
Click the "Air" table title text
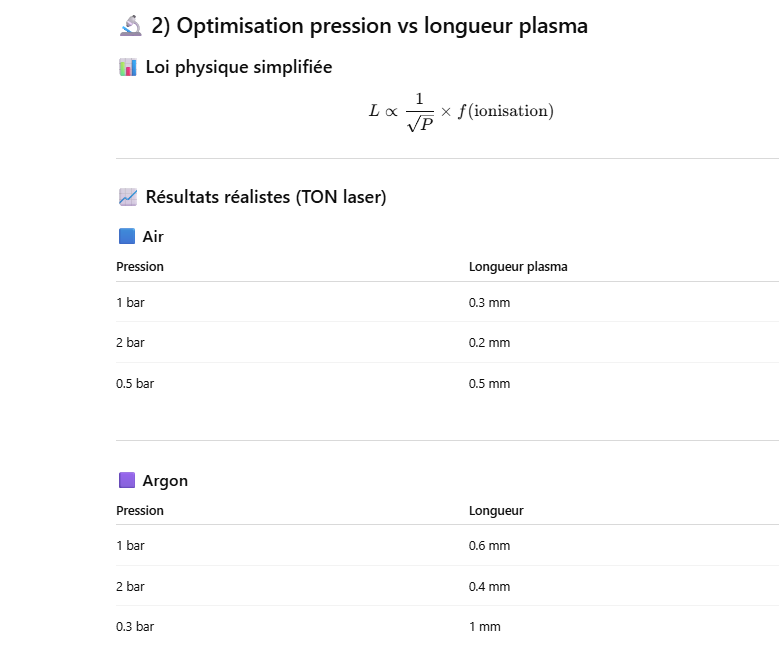click(x=153, y=237)
